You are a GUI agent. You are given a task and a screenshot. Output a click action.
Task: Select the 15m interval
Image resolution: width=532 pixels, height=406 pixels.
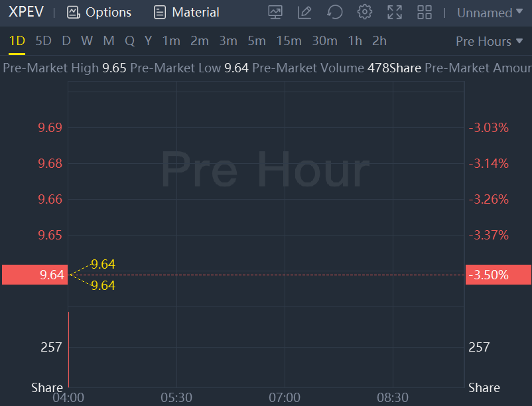pos(289,41)
